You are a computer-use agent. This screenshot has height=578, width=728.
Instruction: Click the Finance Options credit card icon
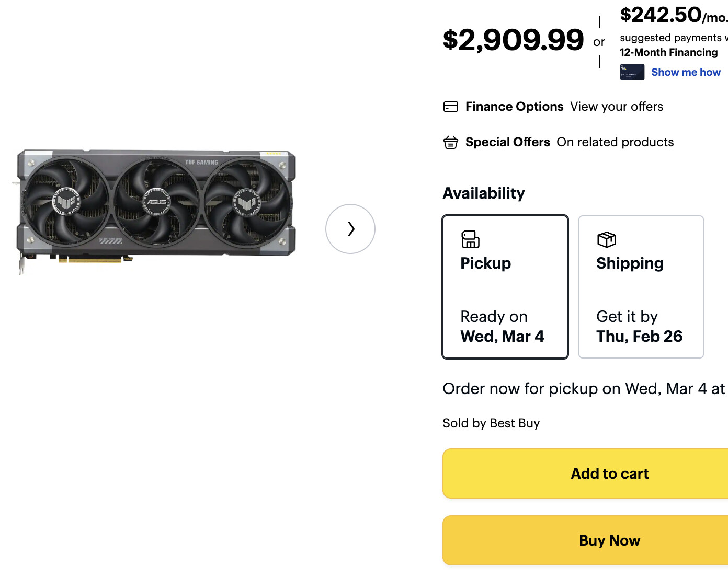tap(451, 107)
